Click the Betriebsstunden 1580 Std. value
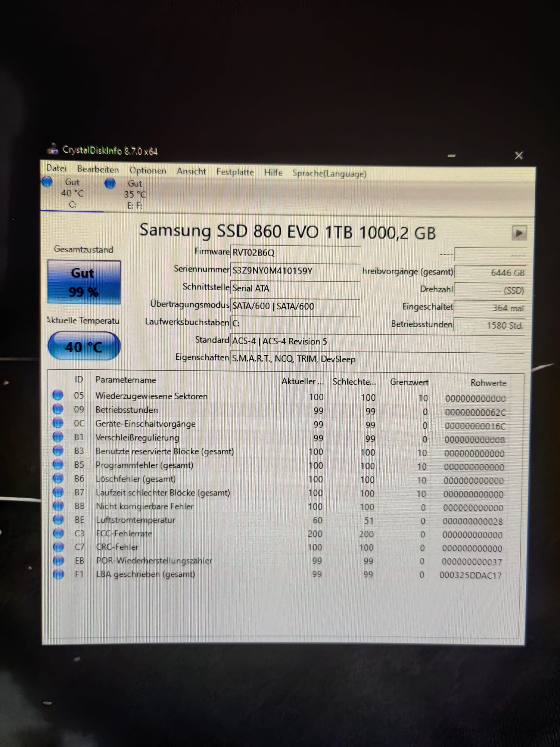560x747 pixels. pyautogui.click(x=489, y=325)
